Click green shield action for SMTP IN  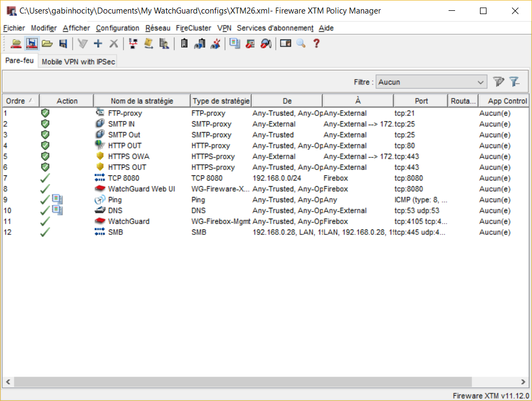(x=45, y=124)
